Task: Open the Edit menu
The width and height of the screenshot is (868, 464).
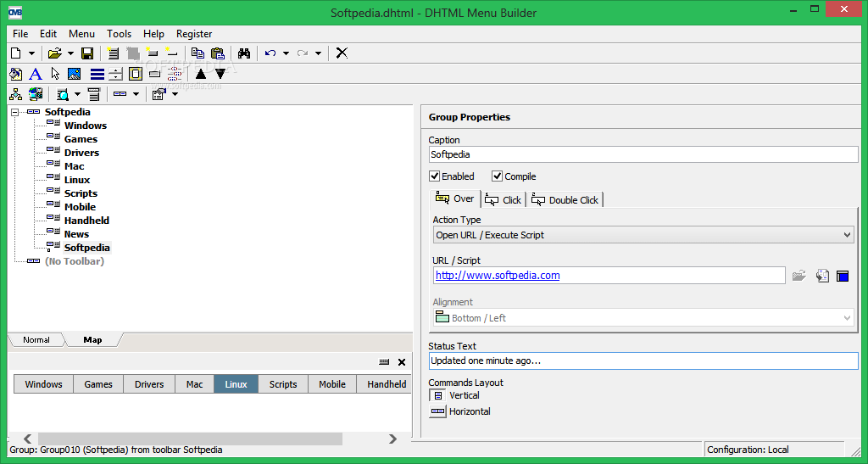Action: 48,34
